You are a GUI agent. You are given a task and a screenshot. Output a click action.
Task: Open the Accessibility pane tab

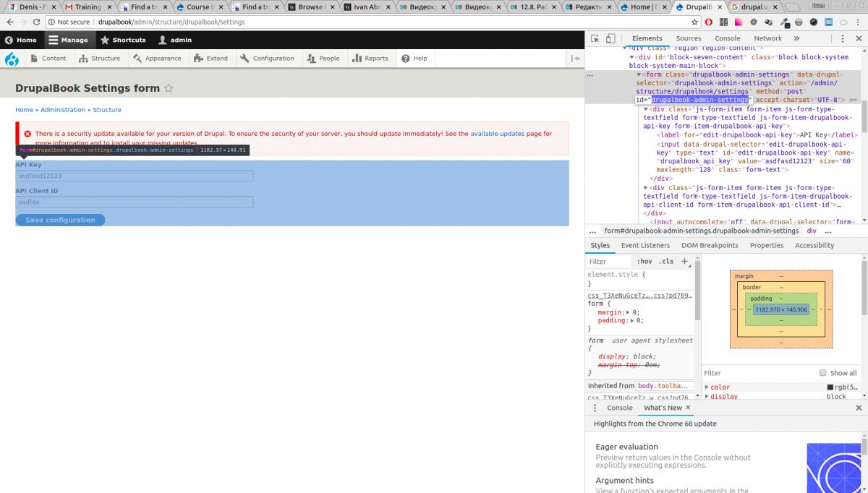814,245
